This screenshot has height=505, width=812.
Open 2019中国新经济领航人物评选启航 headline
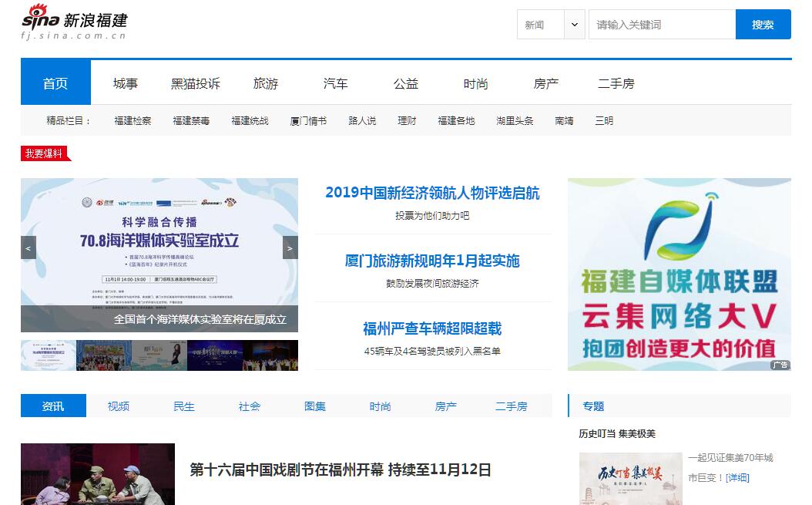point(432,193)
